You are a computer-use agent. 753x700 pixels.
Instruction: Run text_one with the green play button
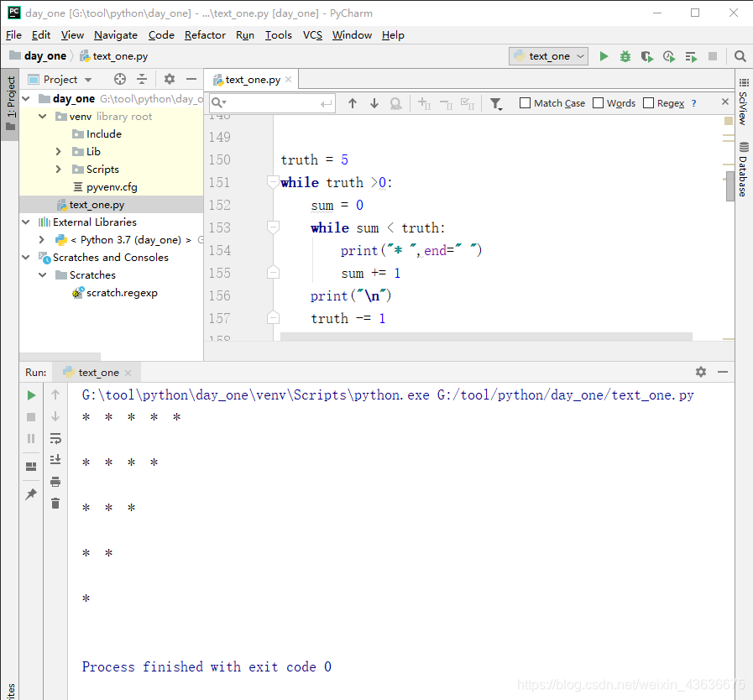click(x=604, y=56)
